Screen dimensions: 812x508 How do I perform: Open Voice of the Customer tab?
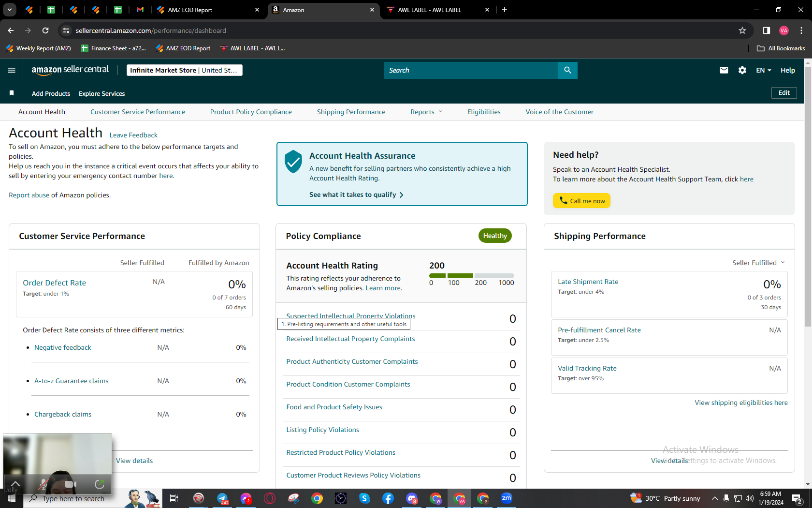560,112
